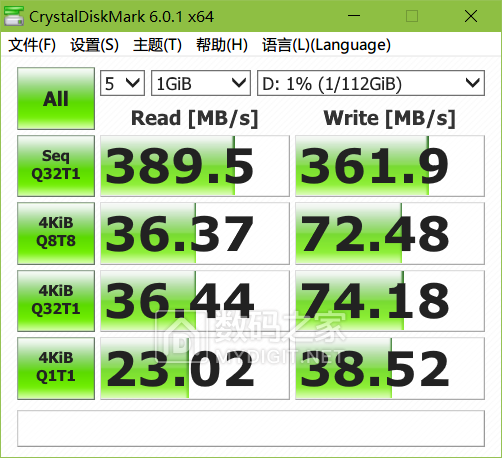Screen dimensions: 502x458
Task: Click the CrystalDiskMark app icon in title bar
Action: [x=14, y=16]
